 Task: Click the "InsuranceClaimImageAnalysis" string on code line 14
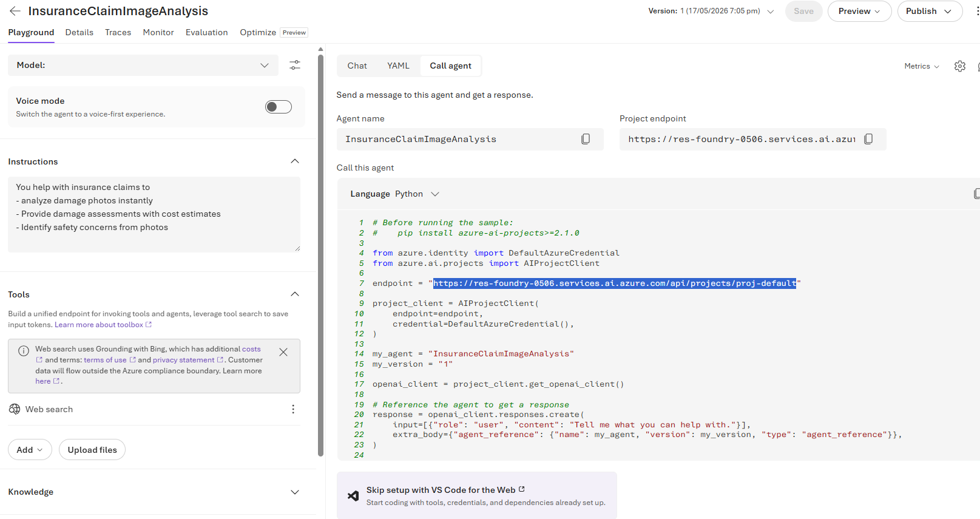[501, 354]
